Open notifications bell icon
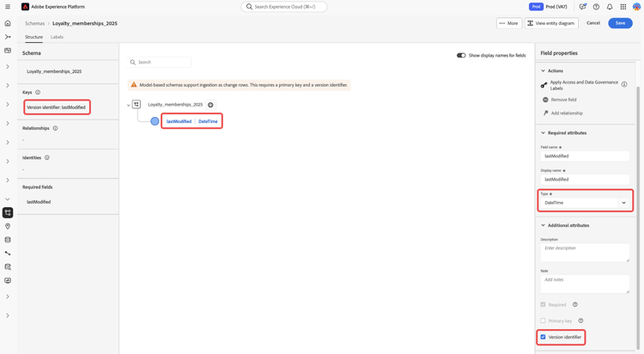 (x=610, y=7)
